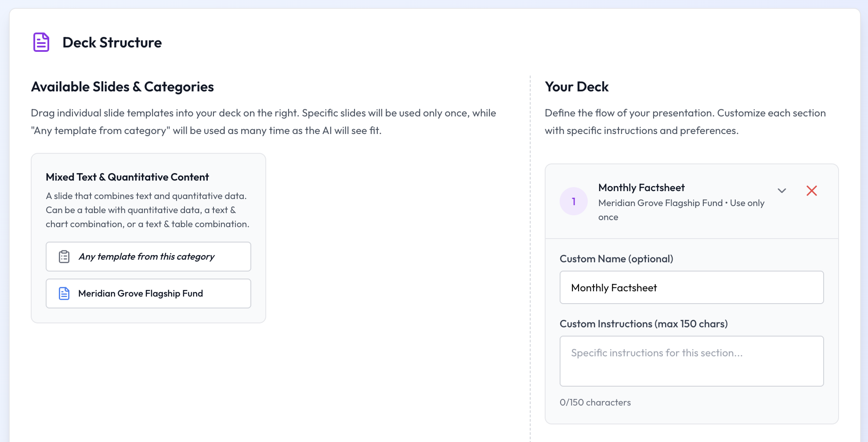This screenshot has width=868, height=442.
Task: Click the 'Mixed Text & Quantitative Content' heading
Action: [127, 177]
